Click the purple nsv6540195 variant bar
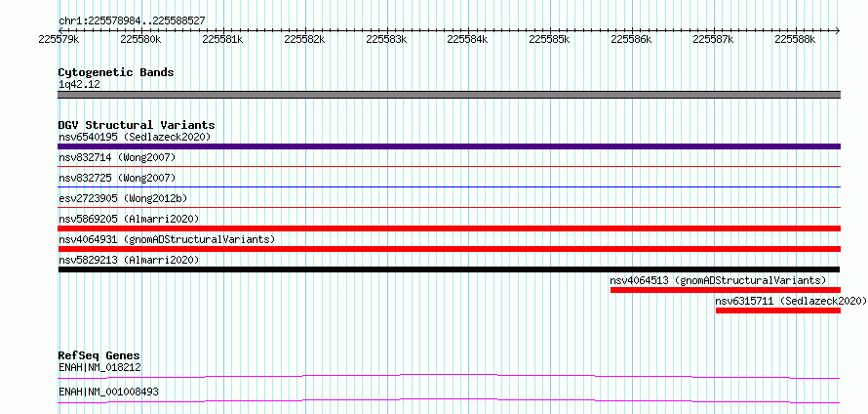Viewport: 868px width, 414px height. pos(449,146)
